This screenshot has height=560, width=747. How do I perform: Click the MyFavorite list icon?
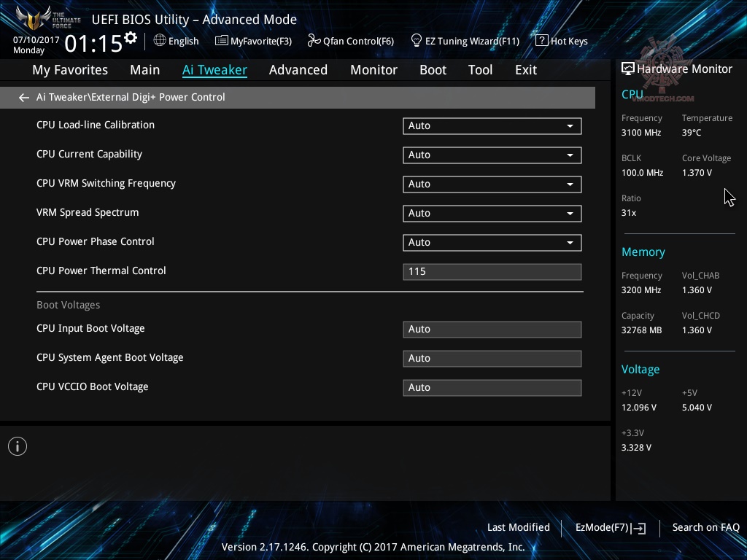pos(222,41)
